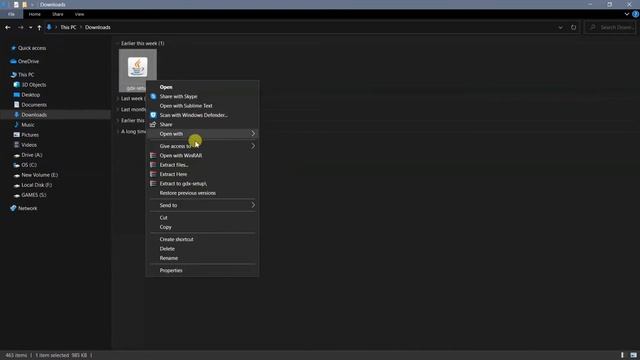Expand the Send to submenu arrow

[x=253, y=205]
